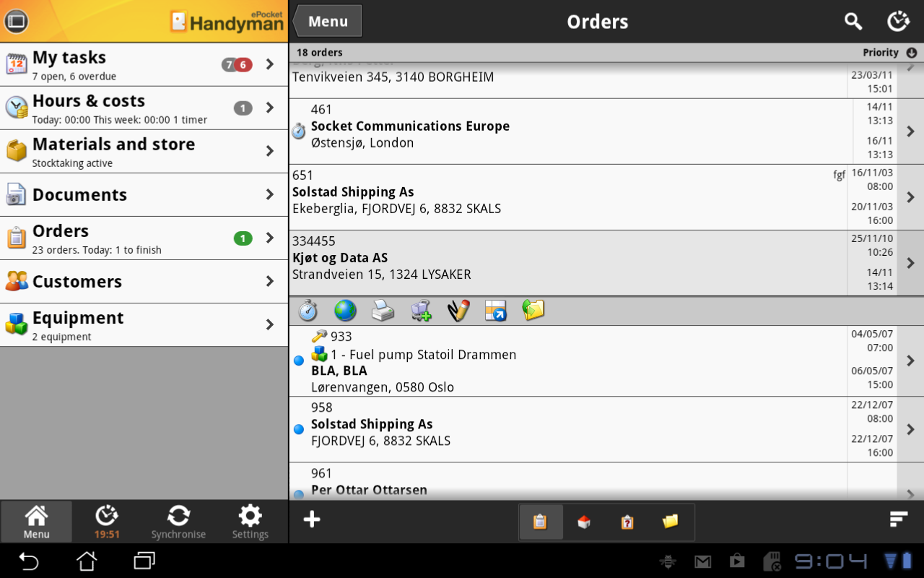Add a new order with the plus icon

pos(312,519)
